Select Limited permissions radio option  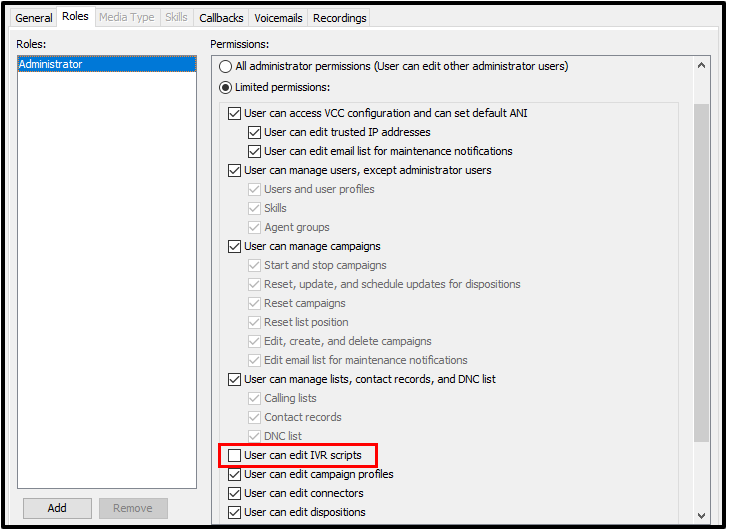coord(226,88)
